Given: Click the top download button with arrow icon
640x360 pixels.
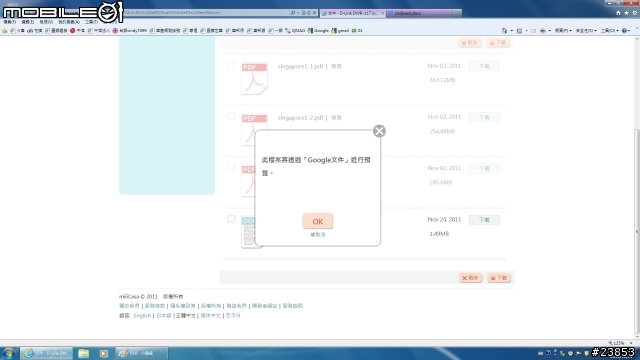Looking at the screenshot, I should tap(498, 43).
